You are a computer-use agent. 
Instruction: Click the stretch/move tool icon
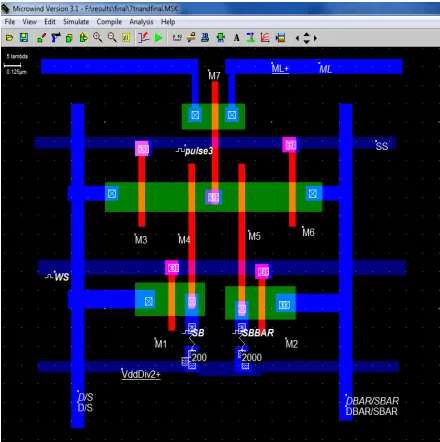coord(83,38)
